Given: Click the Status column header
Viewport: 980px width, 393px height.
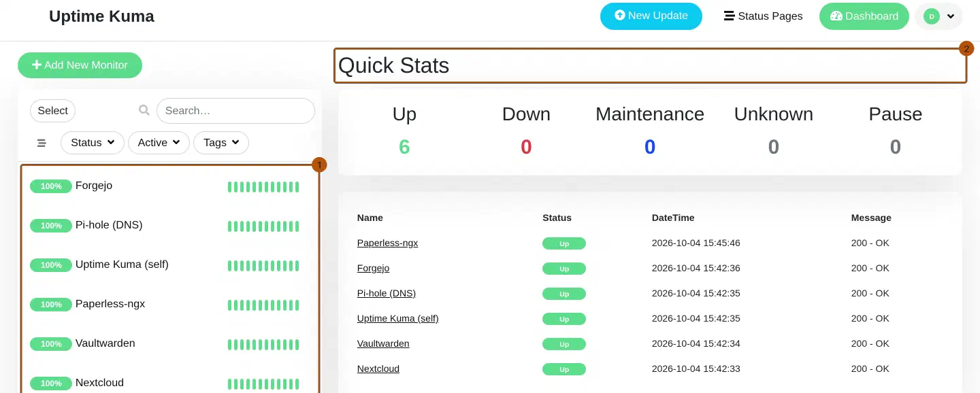Looking at the screenshot, I should coord(557,218).
